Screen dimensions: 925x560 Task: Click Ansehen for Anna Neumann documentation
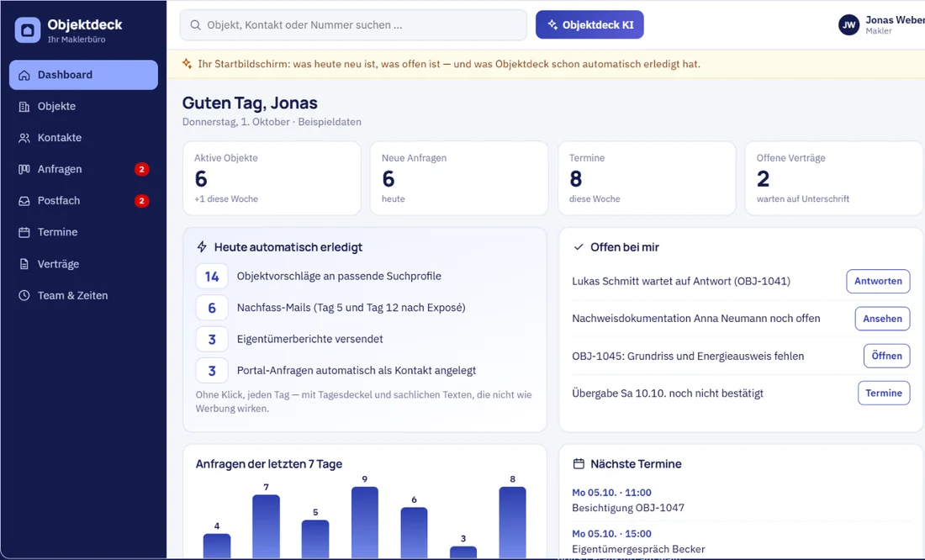coord(882,319)
